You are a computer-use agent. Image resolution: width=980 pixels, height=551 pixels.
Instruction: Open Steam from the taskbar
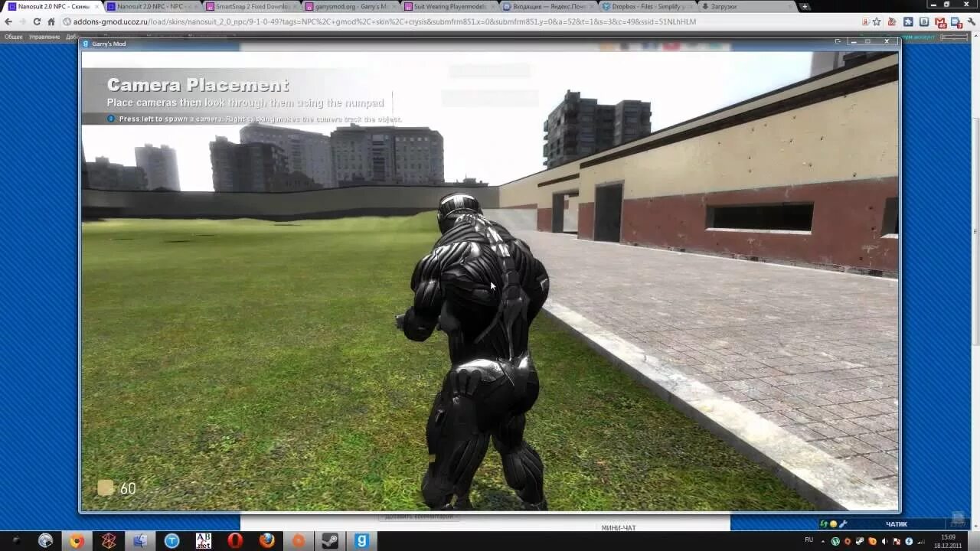click(x=330, y=541)
